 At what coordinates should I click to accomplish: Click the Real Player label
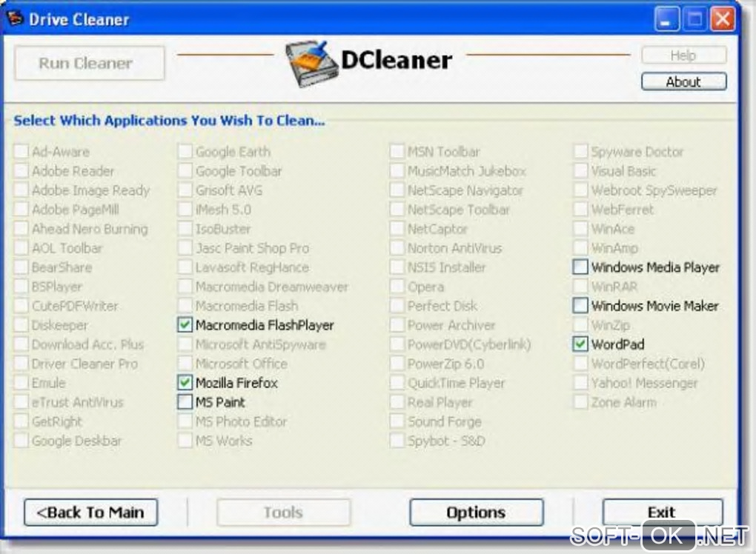(x=440, y=402)
